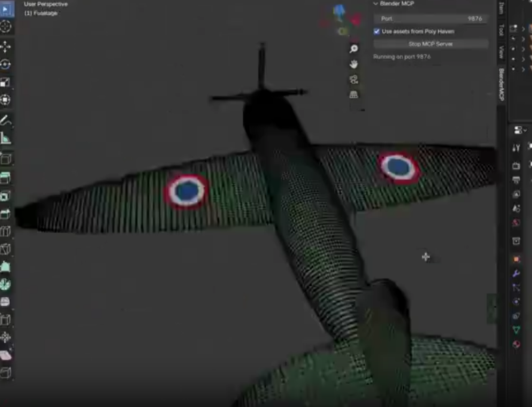Viewport: 532px width, 407px height.
Task: Open the View Layer properties tab
Action: (516, 194)
